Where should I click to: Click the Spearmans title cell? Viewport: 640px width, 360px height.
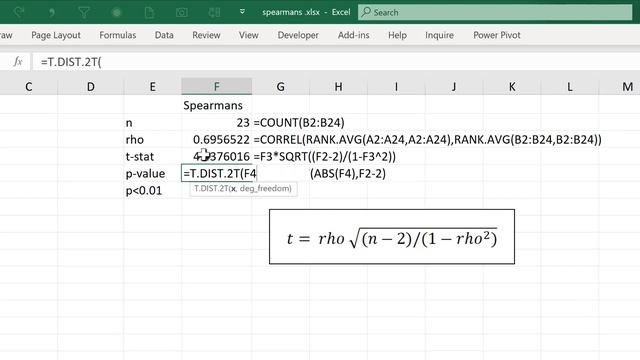tap(217, 105)
